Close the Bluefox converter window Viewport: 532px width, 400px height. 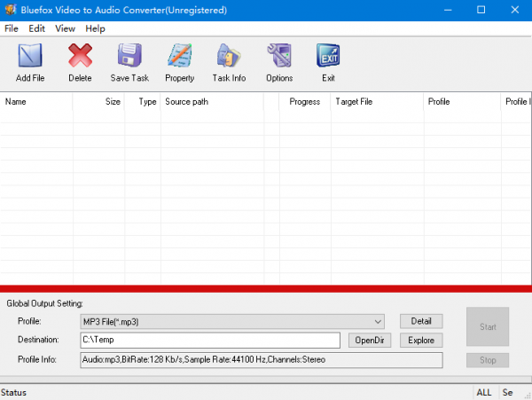tap(514, 10)
